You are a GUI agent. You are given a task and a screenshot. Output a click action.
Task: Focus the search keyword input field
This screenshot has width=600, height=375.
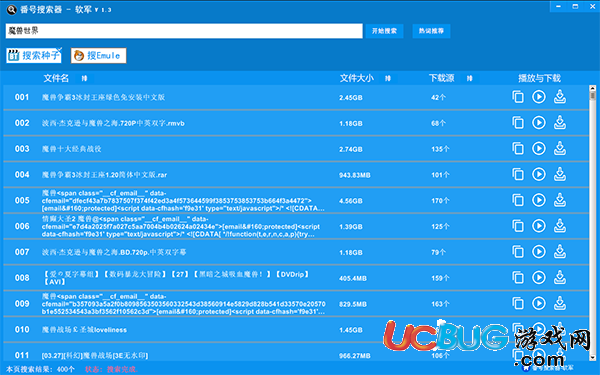point(184,31)
